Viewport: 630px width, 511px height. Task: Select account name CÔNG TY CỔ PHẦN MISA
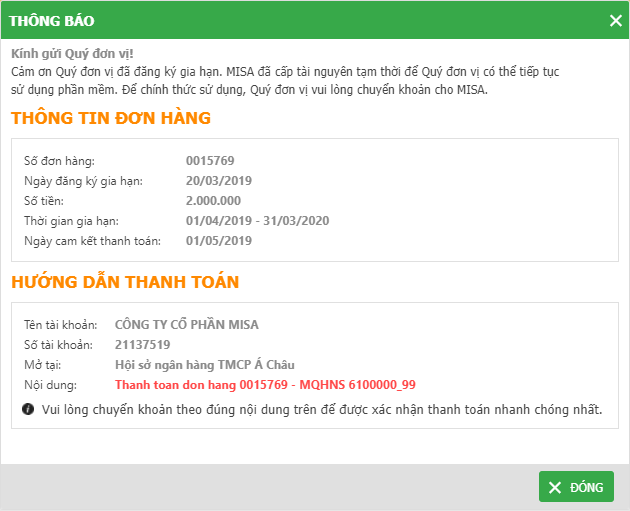click(187, 324)
